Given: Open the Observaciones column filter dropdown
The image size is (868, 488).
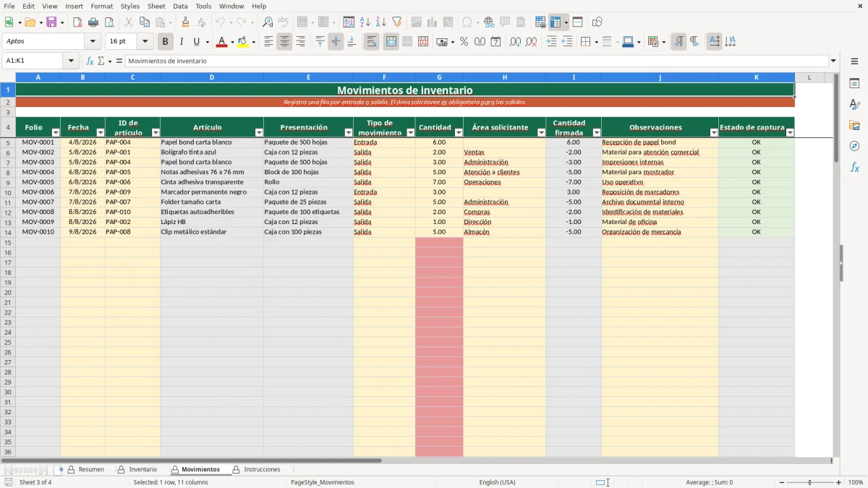Looking at the screenshot, I should [714, 132].
